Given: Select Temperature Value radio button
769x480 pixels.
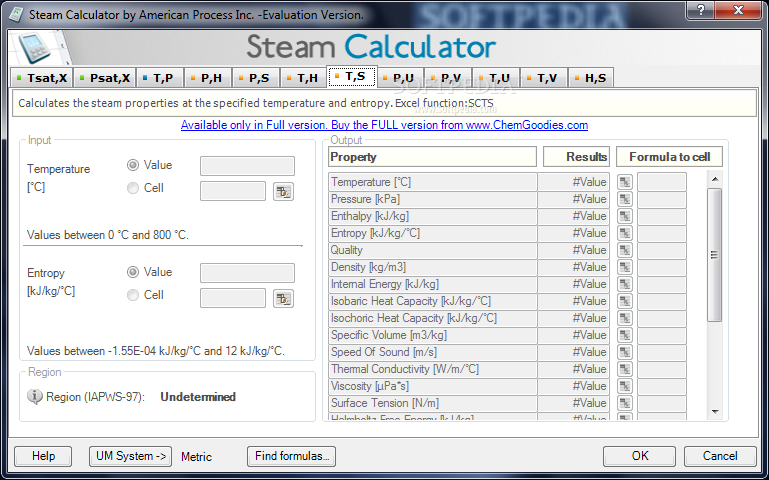Looking at the screenshot, I should [x=132, y=165].
